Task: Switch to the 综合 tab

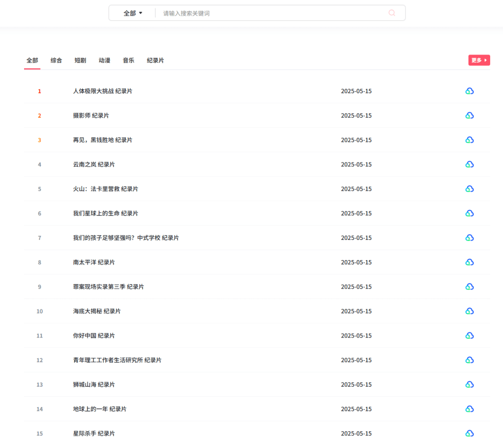Action: (56, 60)
